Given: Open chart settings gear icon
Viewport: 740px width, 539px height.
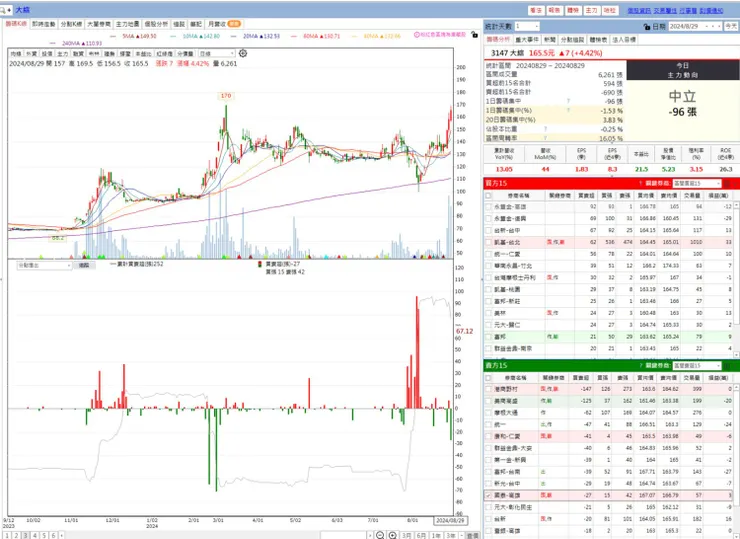Looking at the screenshot, I should tap(243, 53).
